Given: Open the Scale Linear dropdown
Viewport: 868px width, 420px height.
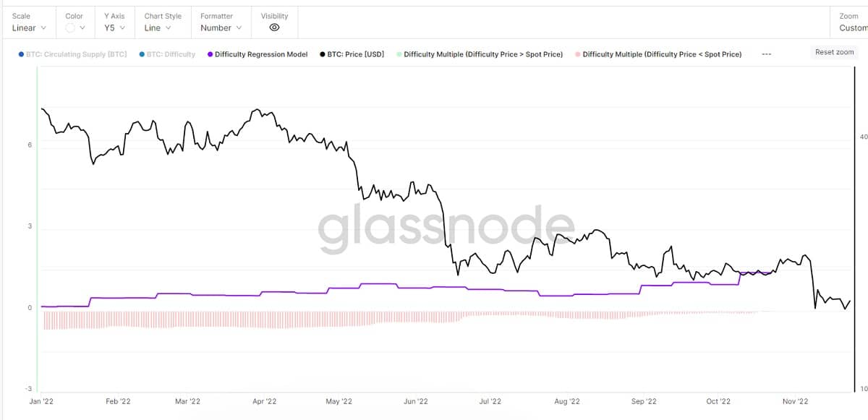Looking at the screenshot, I should point(30,28).
